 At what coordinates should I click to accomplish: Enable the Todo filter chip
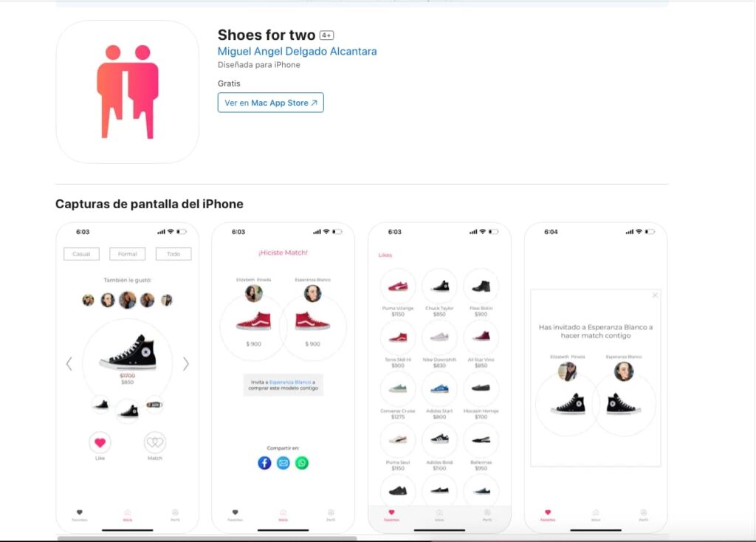click(x=175, y=253)
